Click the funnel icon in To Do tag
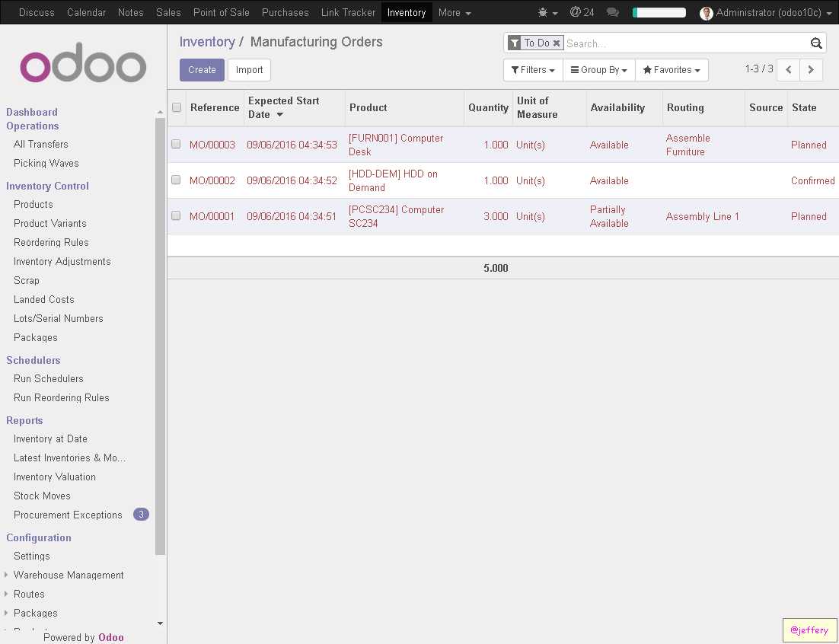The width and height of the screenshot is (839, 644). coord(514,43)
